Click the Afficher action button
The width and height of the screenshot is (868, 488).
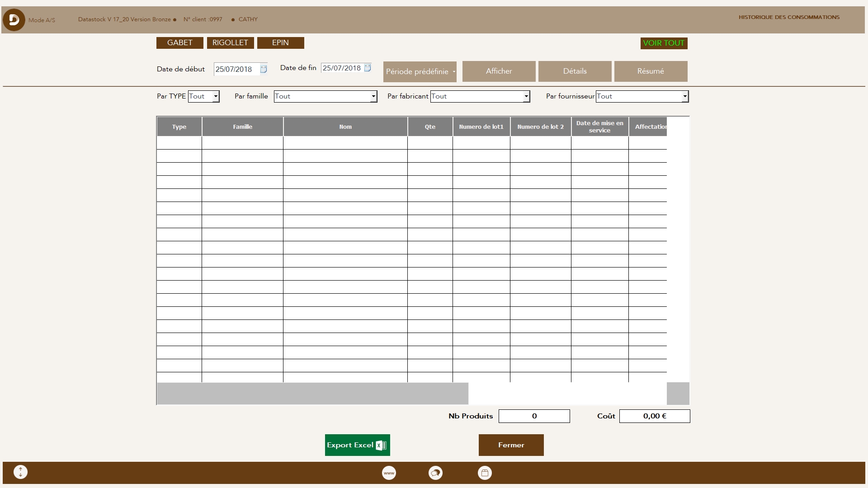click(499, 71)
